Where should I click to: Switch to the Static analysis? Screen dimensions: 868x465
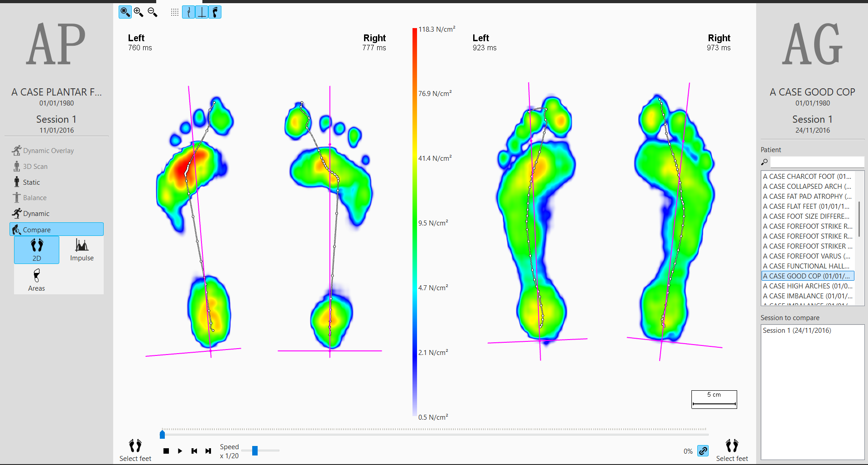pyautogui.click(x=26, y=182)
